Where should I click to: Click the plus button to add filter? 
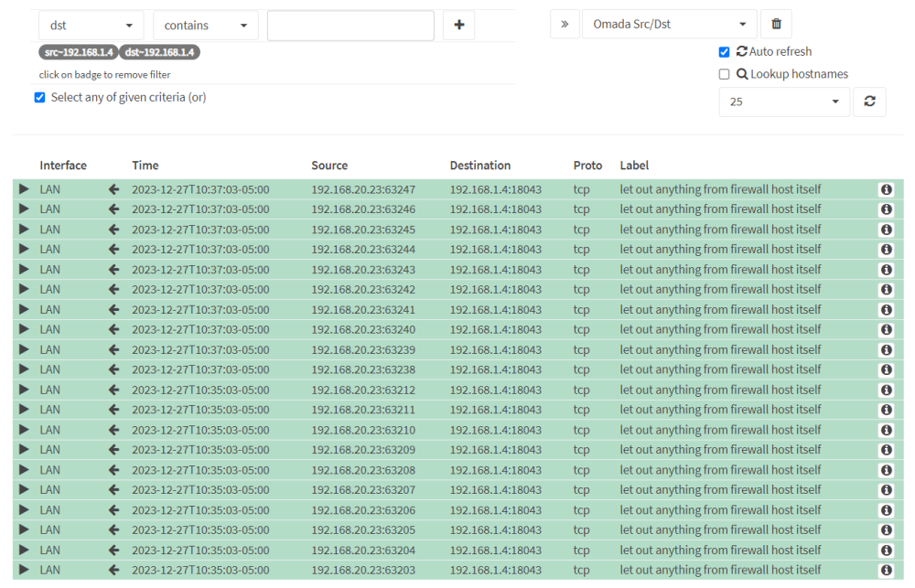[x=458, y=25]
